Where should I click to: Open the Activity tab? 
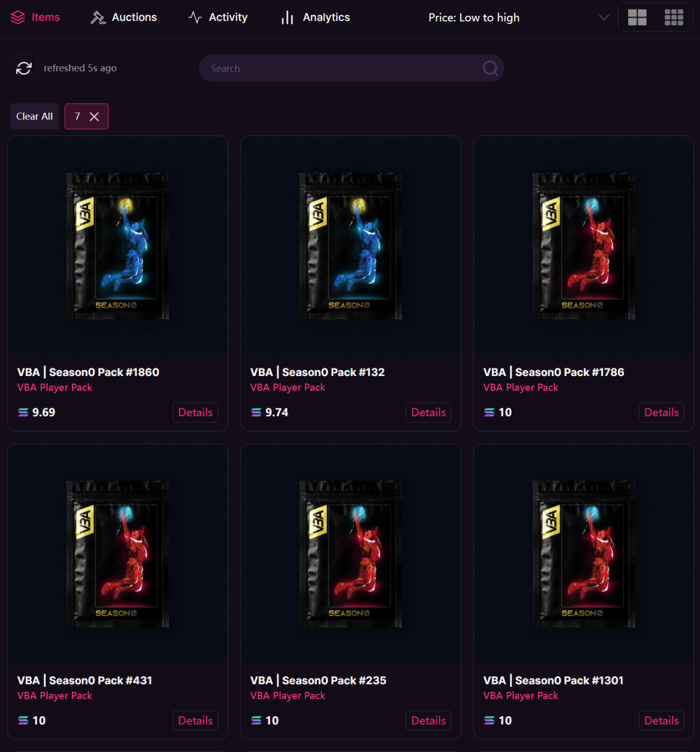point(218,18)
